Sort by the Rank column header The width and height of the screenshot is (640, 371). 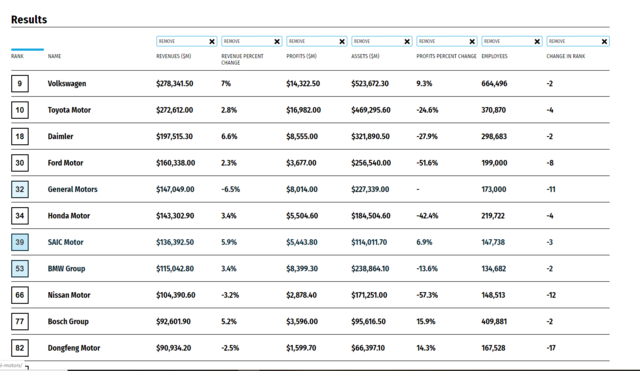(17, 56)
